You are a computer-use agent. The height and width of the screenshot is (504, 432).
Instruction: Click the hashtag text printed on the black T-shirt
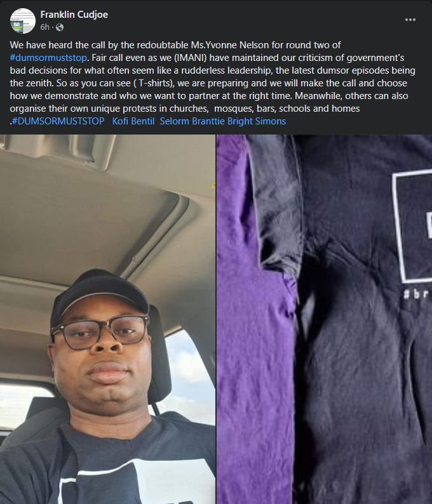pyautogui.click(x=417, y=294)
